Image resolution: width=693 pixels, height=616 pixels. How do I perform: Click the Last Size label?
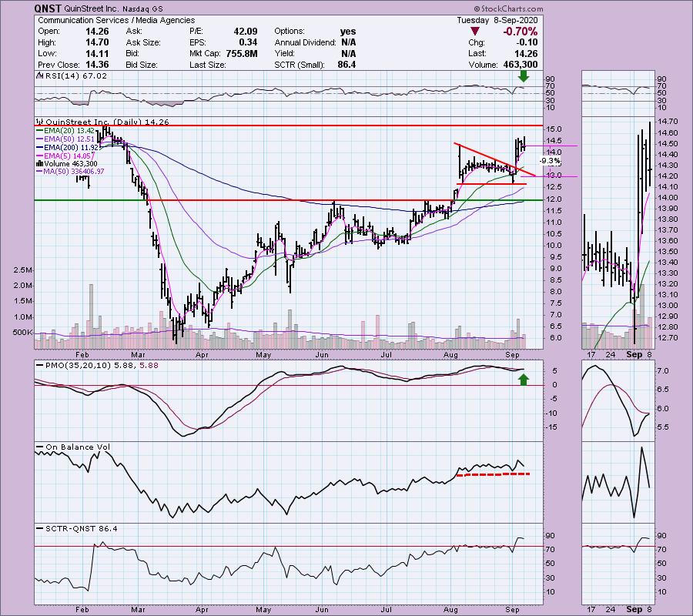pos(208,65)
